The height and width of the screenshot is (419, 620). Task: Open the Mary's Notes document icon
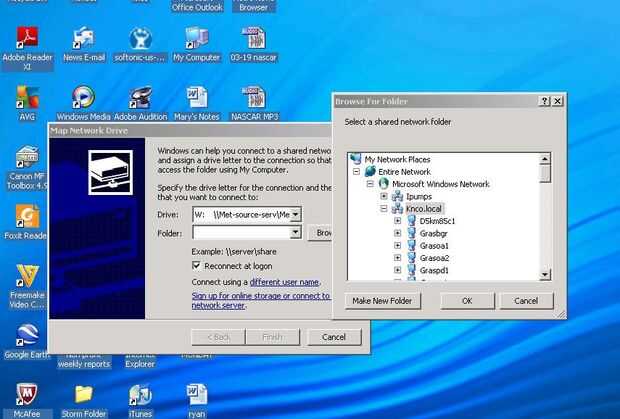point(197,97)
